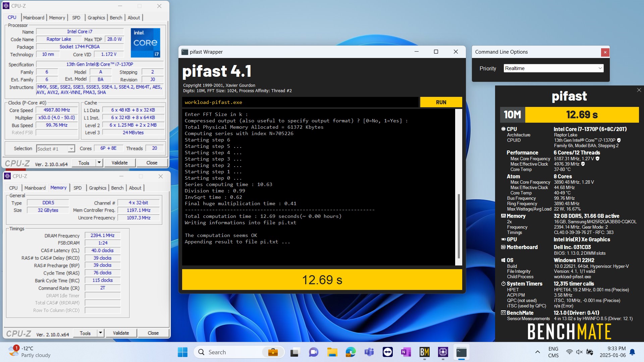This screenshot has width=644, height=362.
Task: Switch to CPU-Z taskbar icon
Action: 443,352
